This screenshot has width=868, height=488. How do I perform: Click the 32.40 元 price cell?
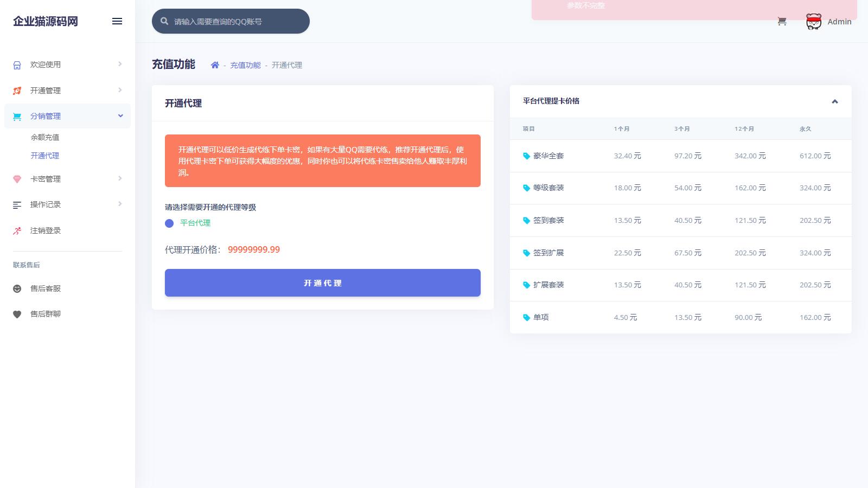628,156
